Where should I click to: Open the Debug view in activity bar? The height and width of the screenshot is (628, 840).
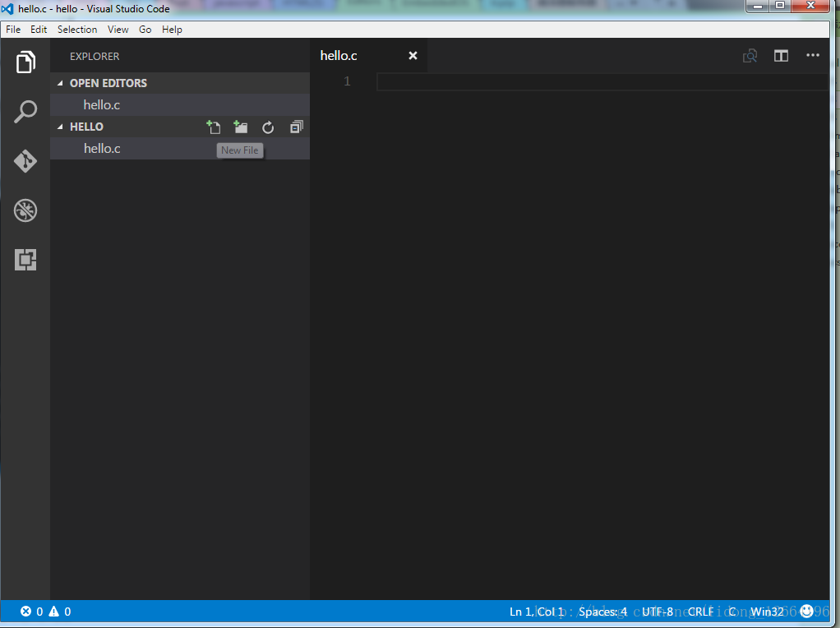[x=25, y=210]
